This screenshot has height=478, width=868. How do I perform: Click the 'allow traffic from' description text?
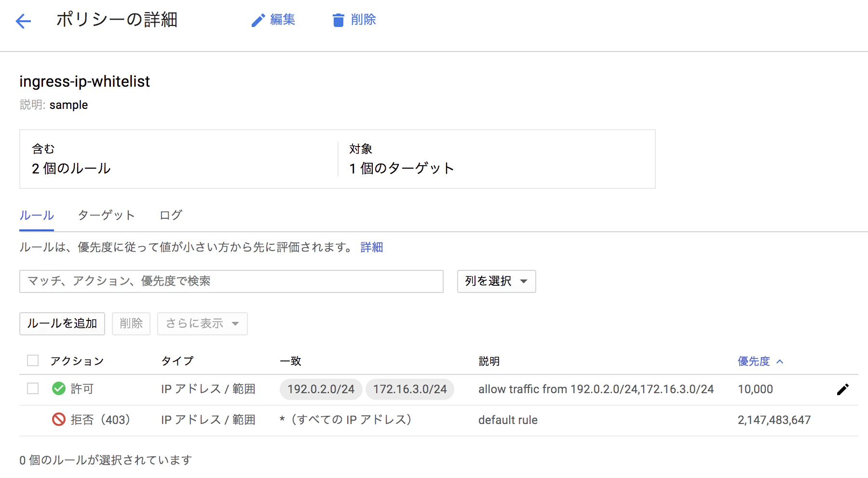click(596, 389)
